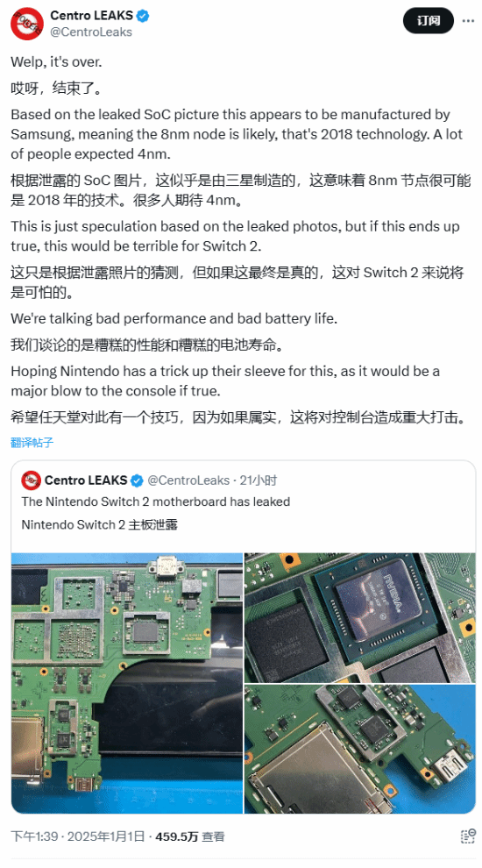The width and height of the screenshot is (482, 868).
Task: Click the 21小时 timestamp on the quoted tweet
Action: click(x=258, y=480)
